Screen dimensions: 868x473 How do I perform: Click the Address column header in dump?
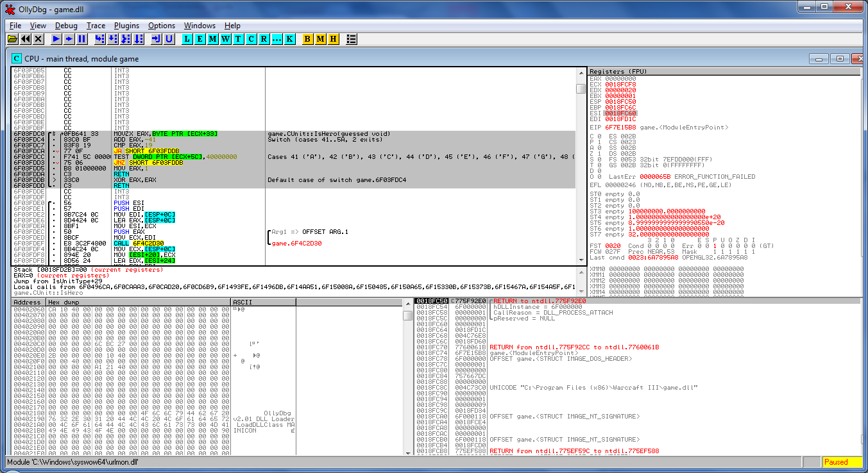(x=28, y=302)
